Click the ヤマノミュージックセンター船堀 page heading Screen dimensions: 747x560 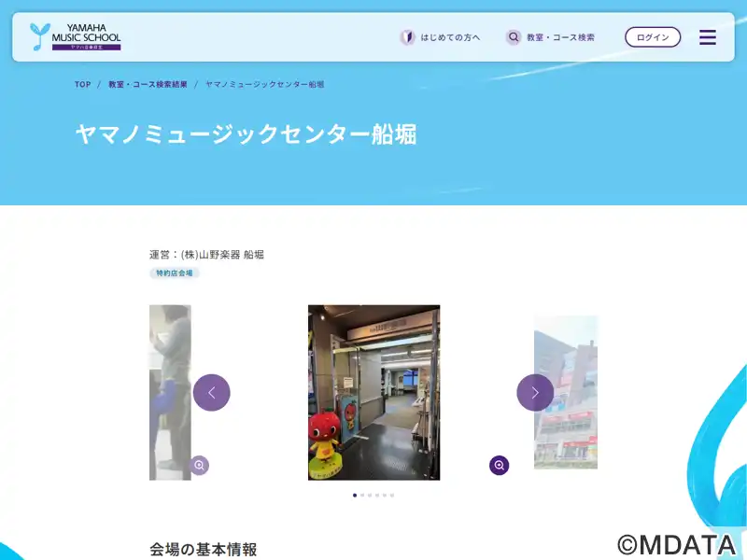coord(246,133)
